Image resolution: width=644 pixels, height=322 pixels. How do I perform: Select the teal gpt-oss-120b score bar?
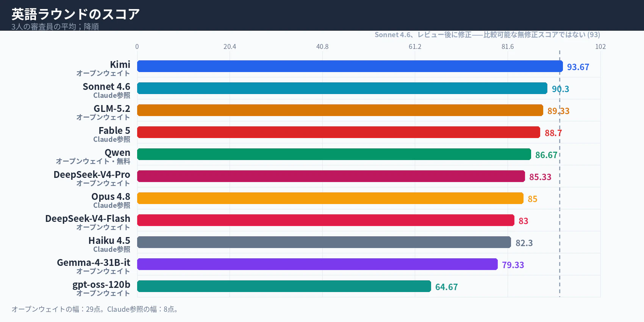pos(284,286)
